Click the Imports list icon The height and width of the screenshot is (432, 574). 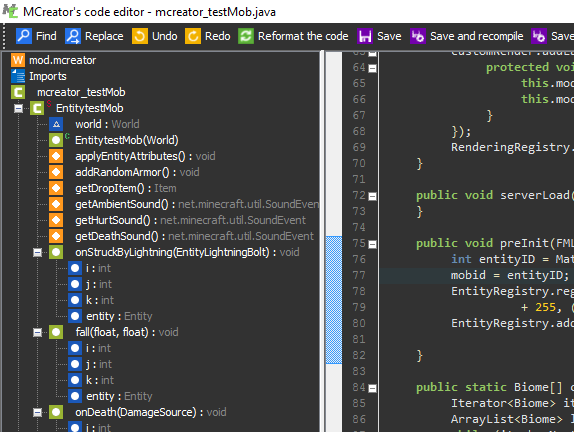click(18, 76)
